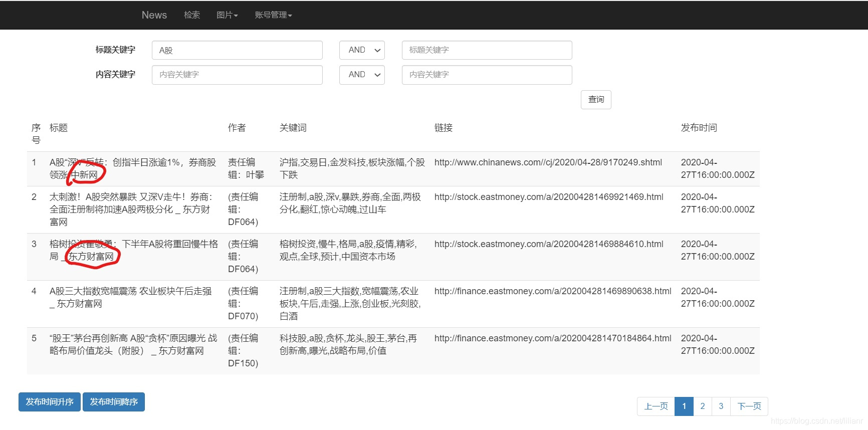Screen dimensions: 868x430
Task: Select pagination page 2
Action: (x=703, y=406)
